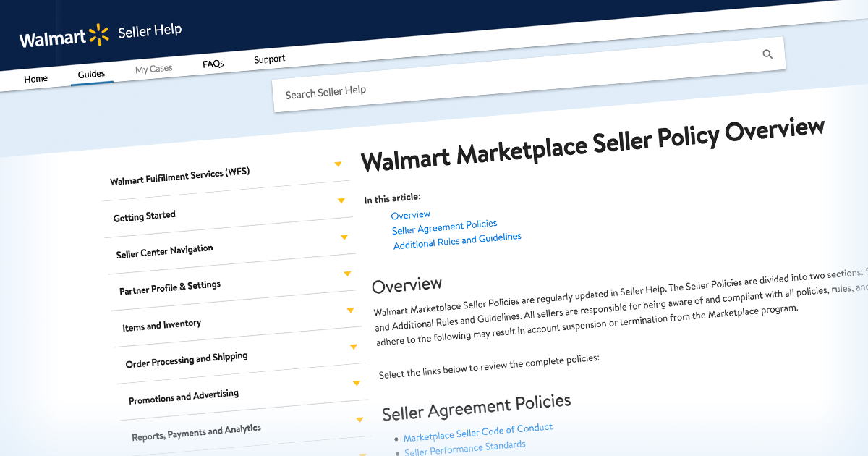Click the Overview section heading
This screenshot has width=868, height=456.
click(x=407, y=284)
